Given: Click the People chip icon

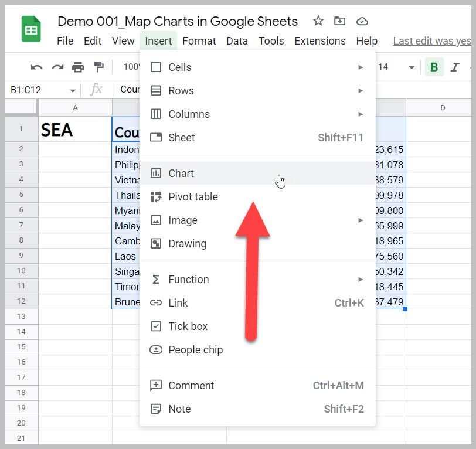Looking at the screenshot, I should [x=156, y=350].
